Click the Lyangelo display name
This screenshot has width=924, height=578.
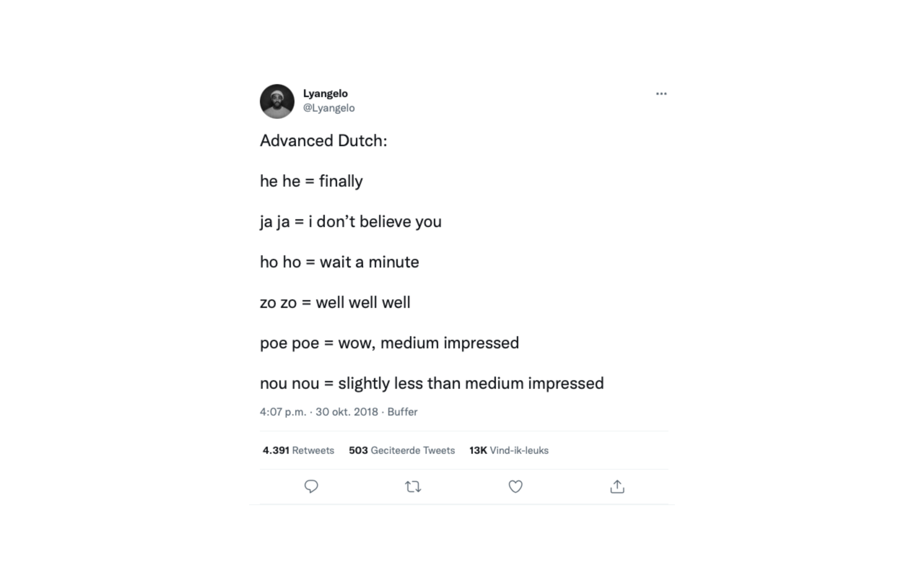pos(325,93)
